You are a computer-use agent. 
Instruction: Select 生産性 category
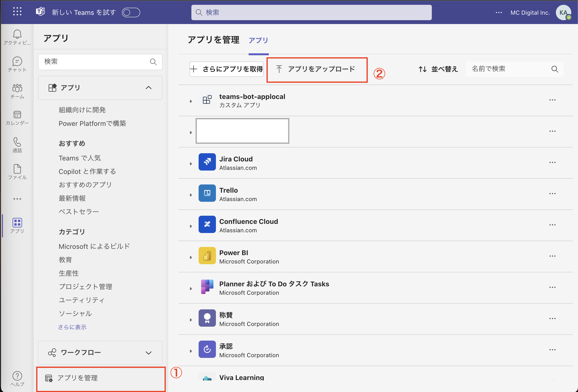69,273
